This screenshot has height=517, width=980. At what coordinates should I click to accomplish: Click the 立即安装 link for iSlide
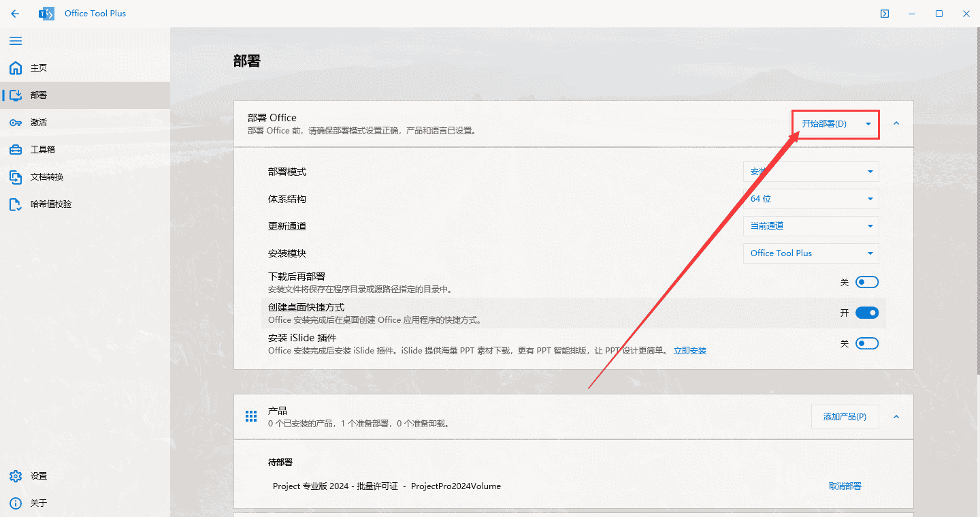690,351
